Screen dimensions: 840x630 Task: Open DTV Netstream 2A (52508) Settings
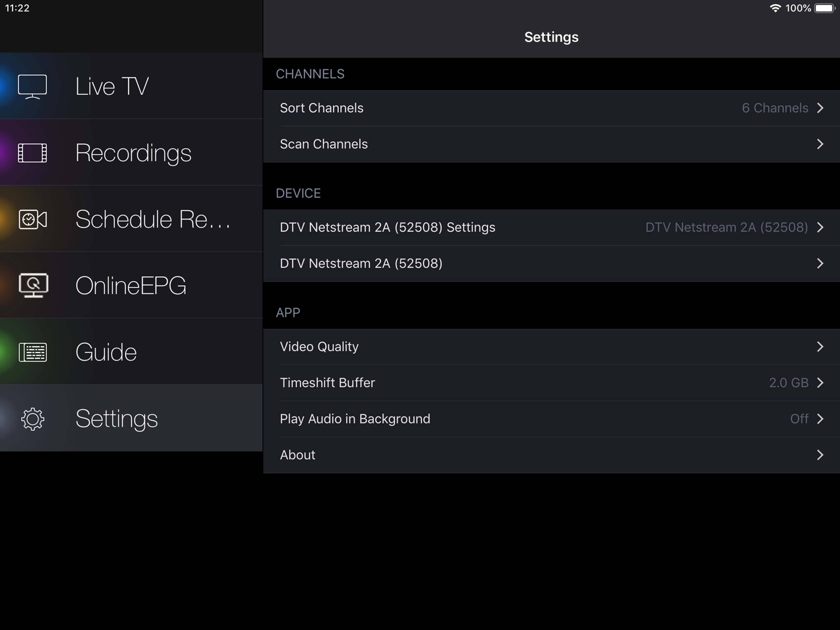point(551,227)
